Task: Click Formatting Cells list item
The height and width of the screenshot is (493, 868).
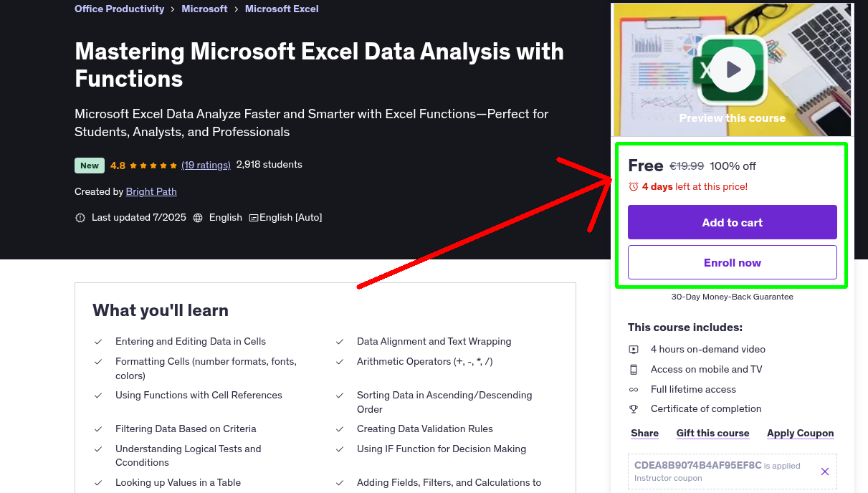Action: (206, 368)
